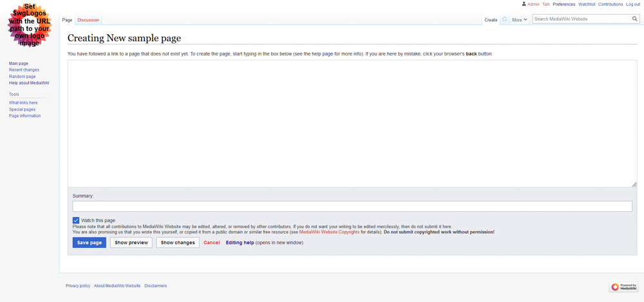Screen dimensions: 644x302
Task: Open Page information
Action: tap(24, 116)
